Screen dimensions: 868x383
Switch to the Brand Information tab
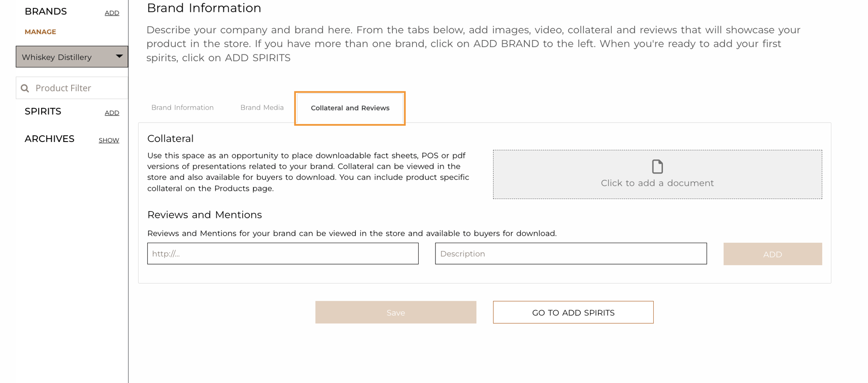tap(182, 107)
